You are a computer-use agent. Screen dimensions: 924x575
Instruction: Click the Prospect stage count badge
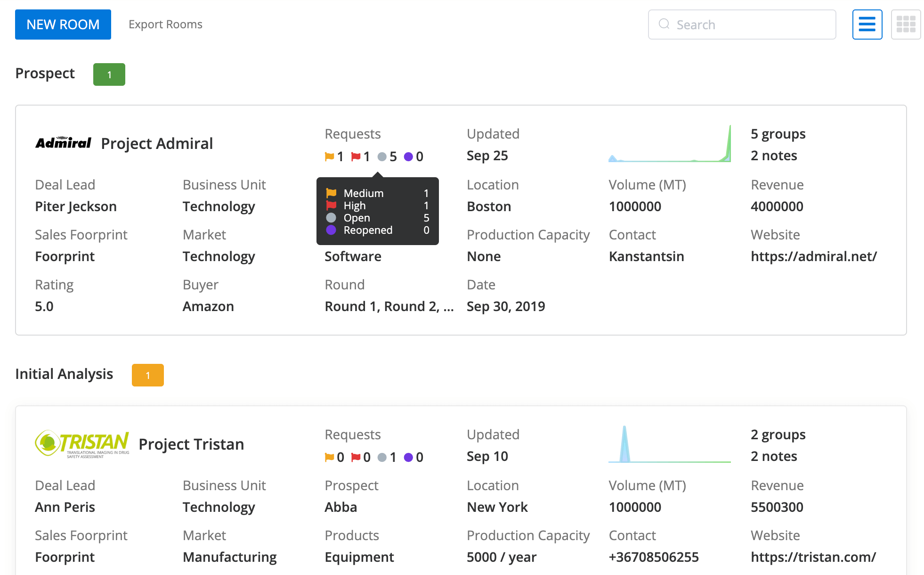click(x=109, y=74)
